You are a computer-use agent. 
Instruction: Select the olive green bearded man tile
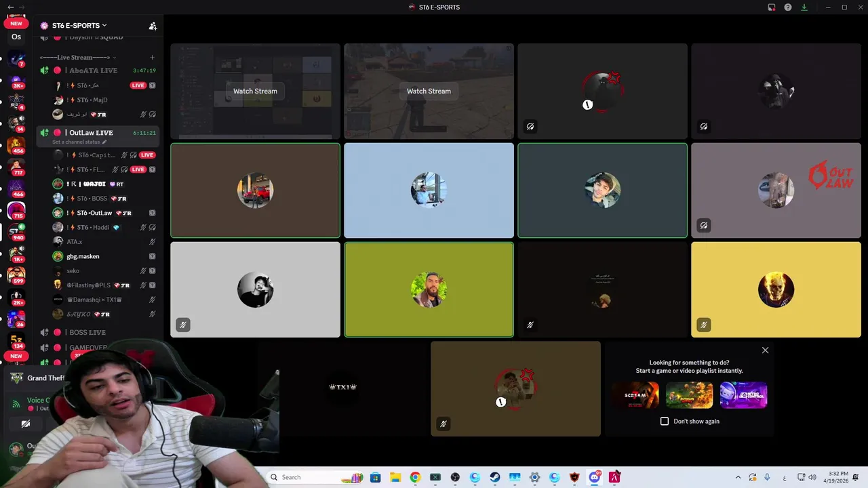(x=429, y=289)
